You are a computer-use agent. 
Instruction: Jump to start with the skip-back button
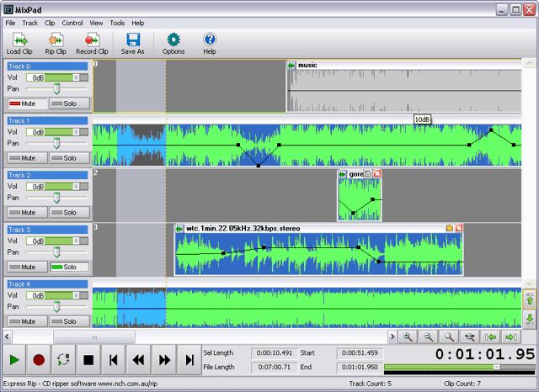tap(114, 360)
